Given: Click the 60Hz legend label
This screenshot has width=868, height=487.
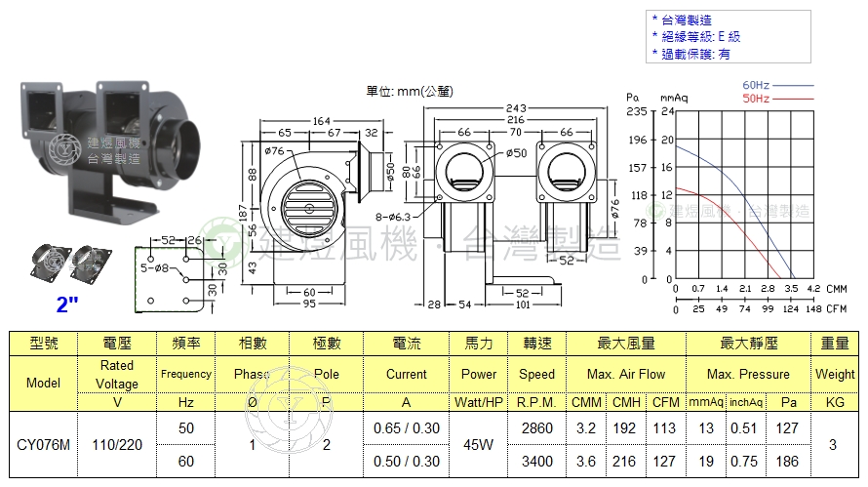Looking at the screenshot, I should [x=756, y=85].
